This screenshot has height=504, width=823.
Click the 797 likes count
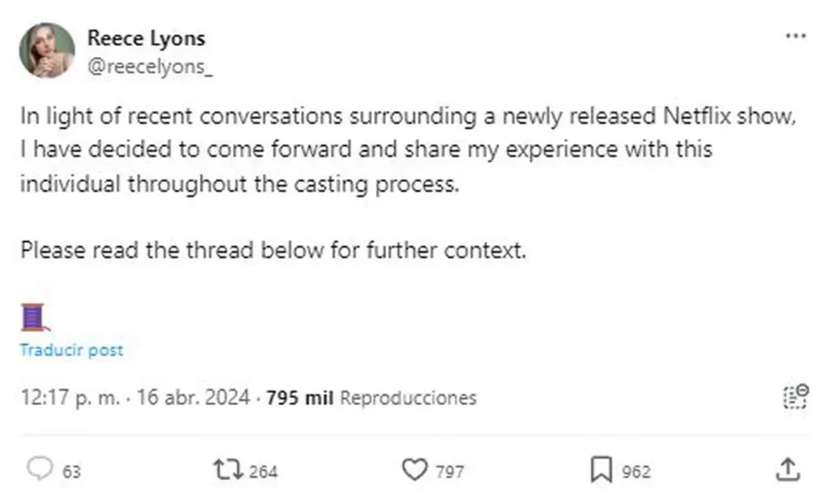(x=449, y=472)
